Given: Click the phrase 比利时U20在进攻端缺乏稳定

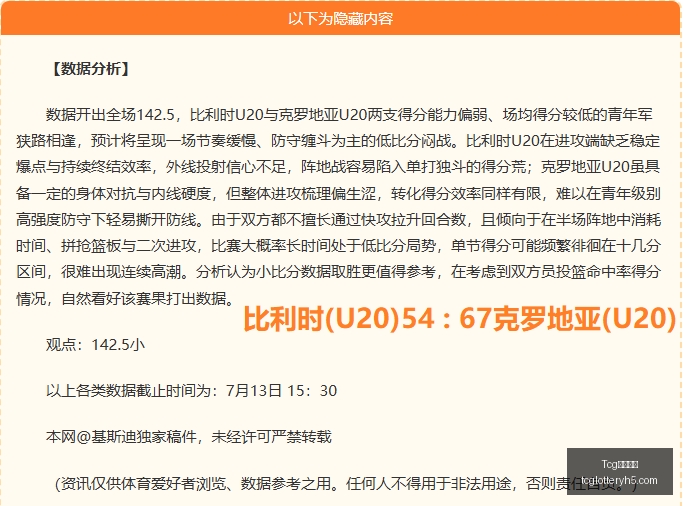Looking at the screenshot, I should click(563, 141).
